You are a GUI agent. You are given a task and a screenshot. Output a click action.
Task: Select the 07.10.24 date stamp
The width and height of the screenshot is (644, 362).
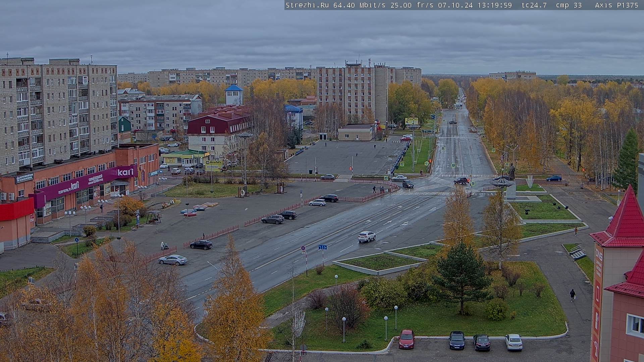click(x=455, y=5)
